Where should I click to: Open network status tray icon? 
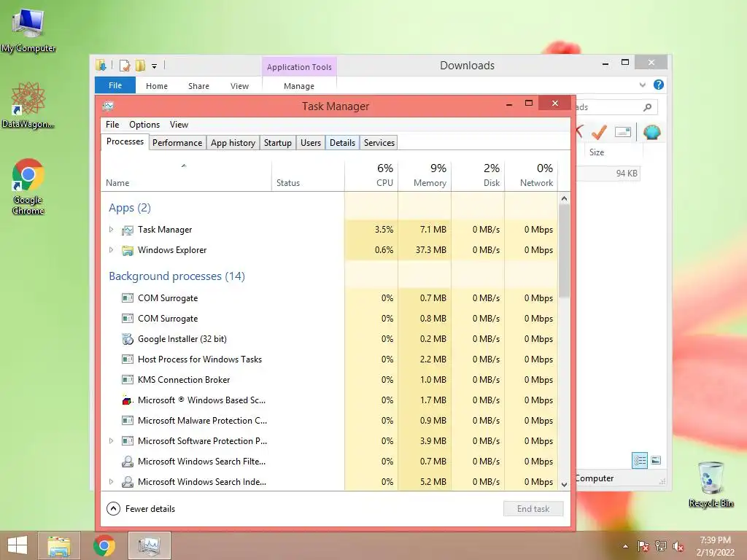(661, 546)
